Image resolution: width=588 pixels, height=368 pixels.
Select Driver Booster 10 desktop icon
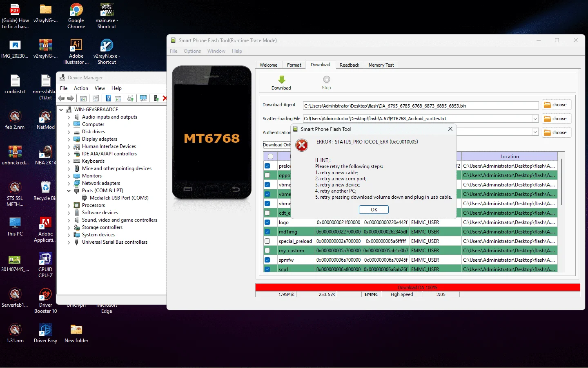(x=45, y=301)
